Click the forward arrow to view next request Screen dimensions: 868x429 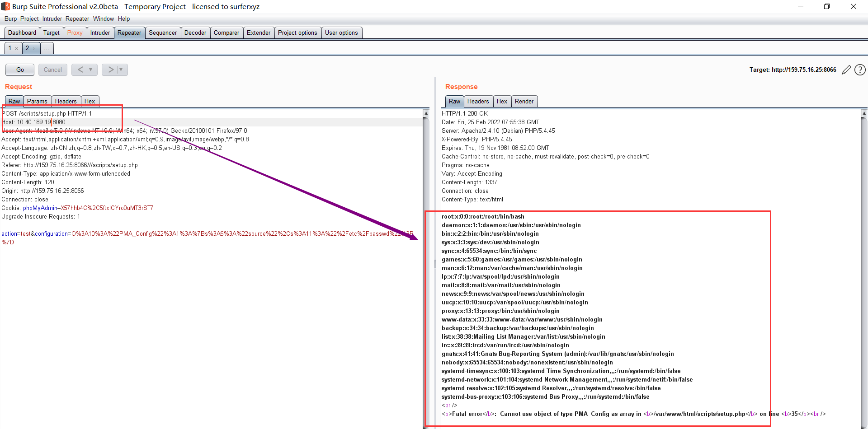[x=110, y=70]
